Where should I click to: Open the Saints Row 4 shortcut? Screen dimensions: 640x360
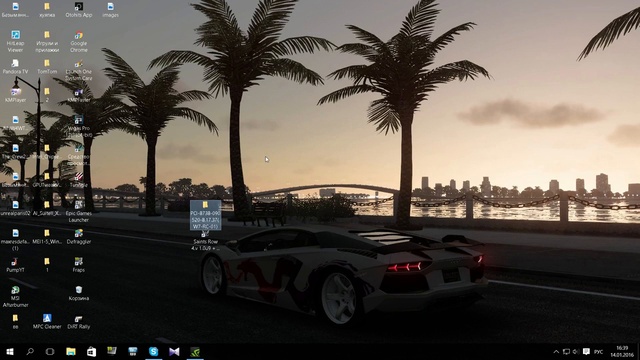205,241
